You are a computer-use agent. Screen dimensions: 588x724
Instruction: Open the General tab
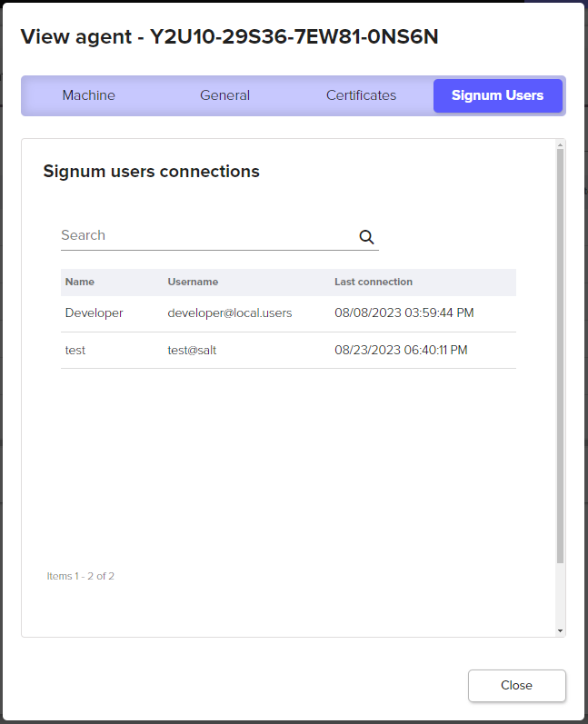point(224,95)
